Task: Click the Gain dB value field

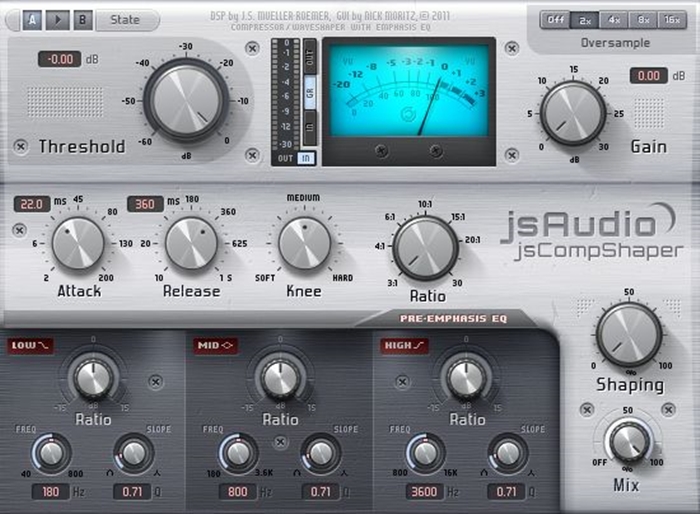Action: click(x=648, y=76)
